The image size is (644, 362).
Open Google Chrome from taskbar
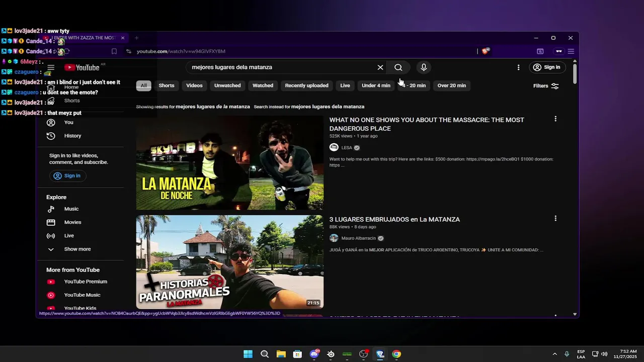pos(396,354)
